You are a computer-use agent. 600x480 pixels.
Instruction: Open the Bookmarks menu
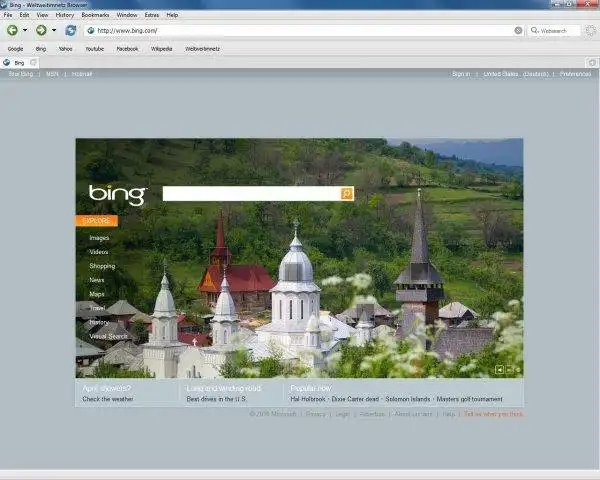pyautogui.click(x=95, y=15)
